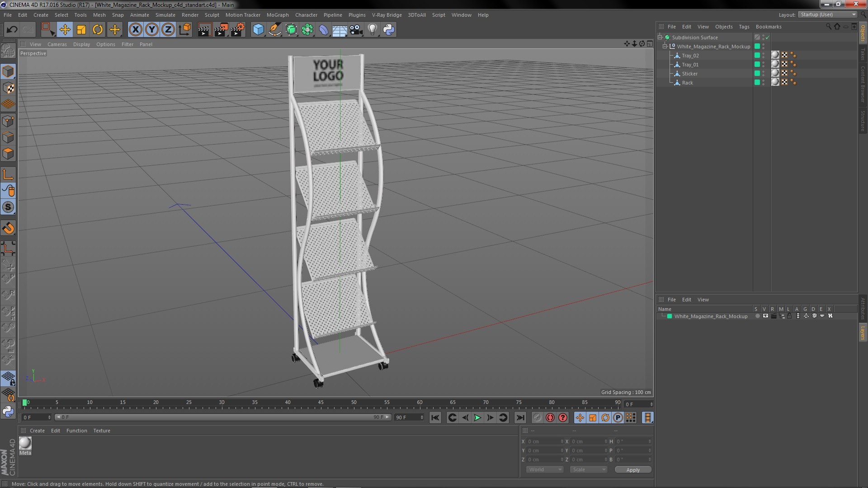Click frame 45 on timeline ruler
The image size is (868, 488).
(321, 403)
